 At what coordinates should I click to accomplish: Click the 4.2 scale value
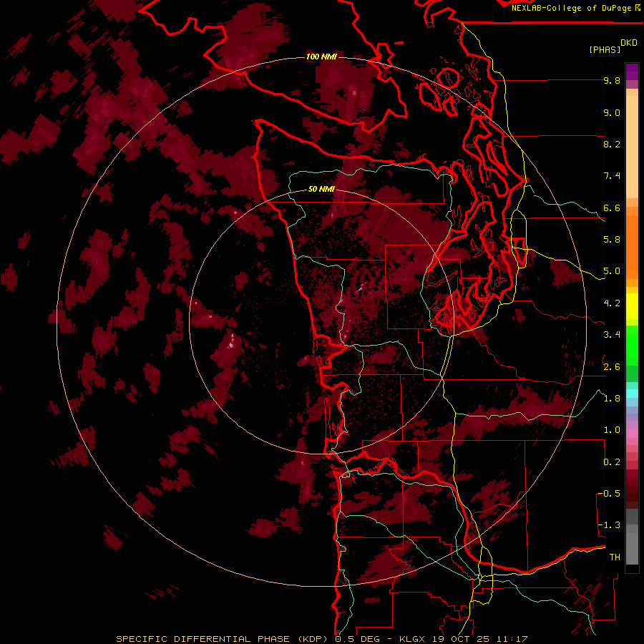[612, 303]
